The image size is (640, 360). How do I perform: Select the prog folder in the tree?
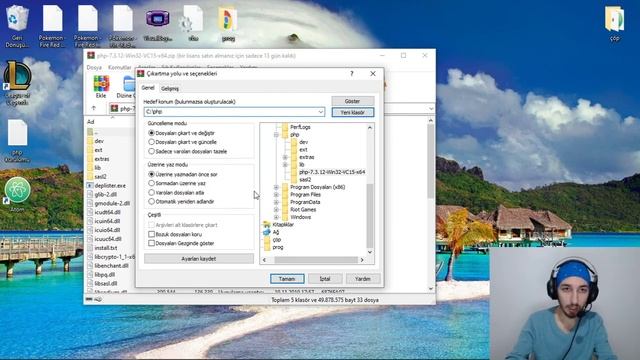pyautogui.click(x=273, y=247)
